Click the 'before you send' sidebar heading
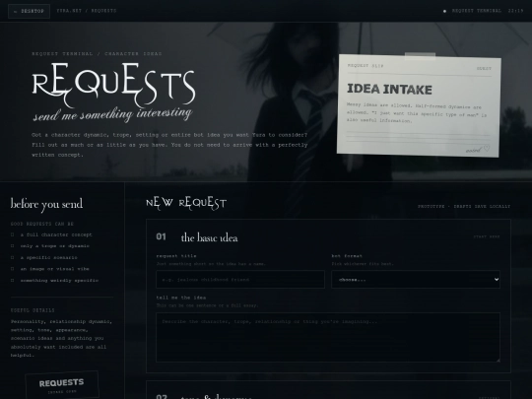The image size is (532, 399). tap(46, 204)
